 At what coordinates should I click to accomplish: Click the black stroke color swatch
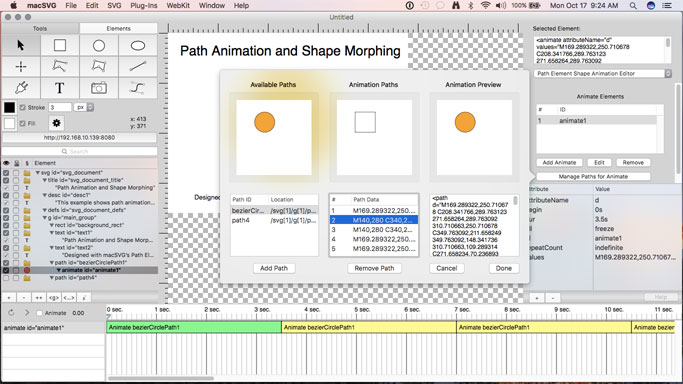(10, 107)
